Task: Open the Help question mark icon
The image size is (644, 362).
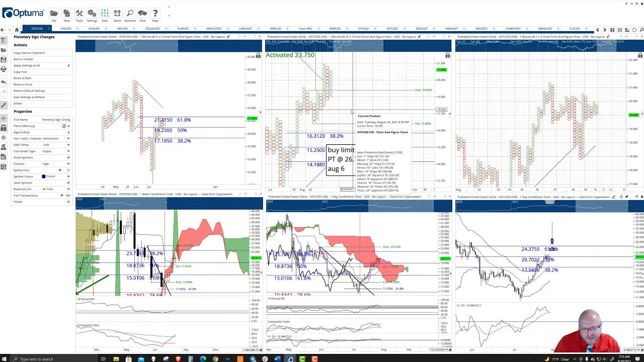Action: pyautogui.click(x=155, y=14)
